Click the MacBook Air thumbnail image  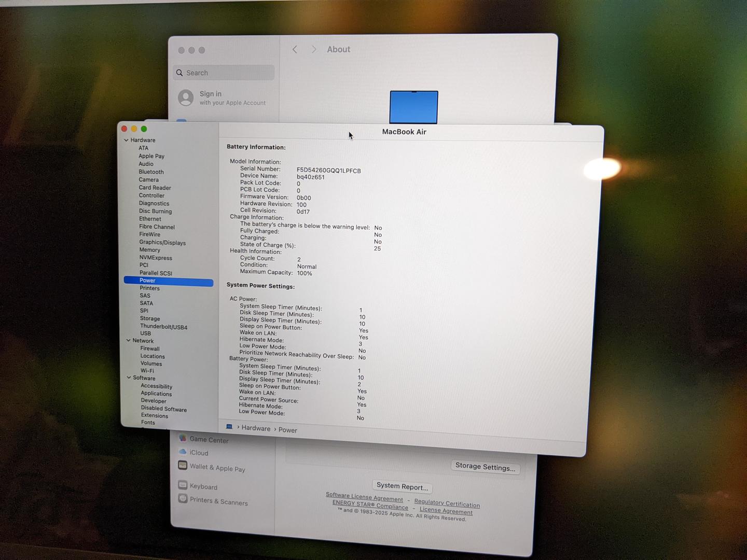[x=413, y=107]
